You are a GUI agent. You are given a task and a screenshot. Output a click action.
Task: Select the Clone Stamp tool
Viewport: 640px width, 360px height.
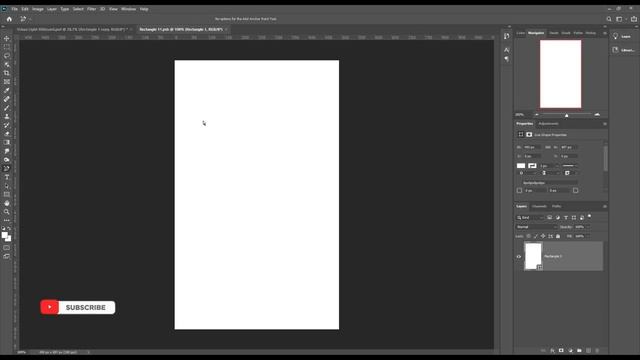click(x=7, y=116)
